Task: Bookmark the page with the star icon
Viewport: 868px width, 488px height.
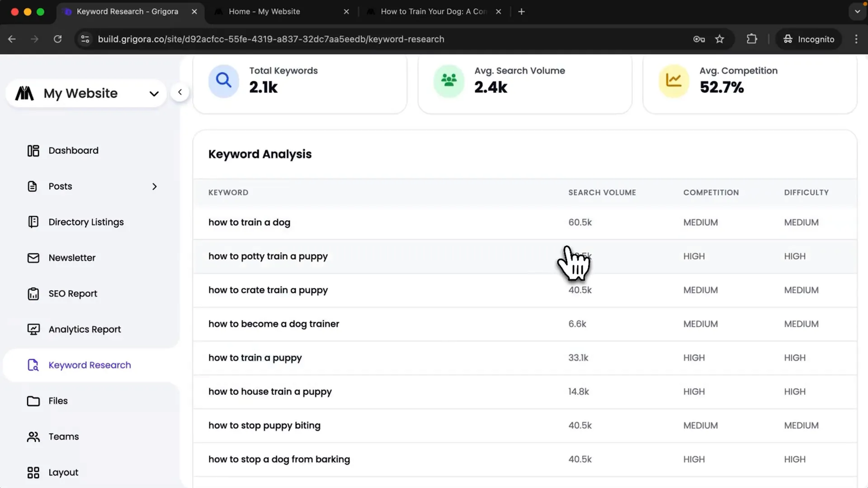Action: pyautogui.click(x=720, y=39)
